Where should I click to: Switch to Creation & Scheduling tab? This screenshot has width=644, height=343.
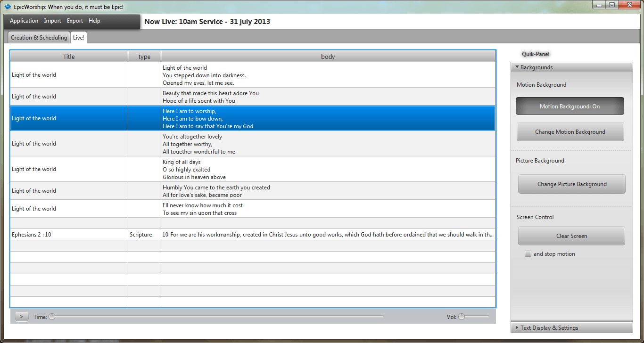coord(39,38)
